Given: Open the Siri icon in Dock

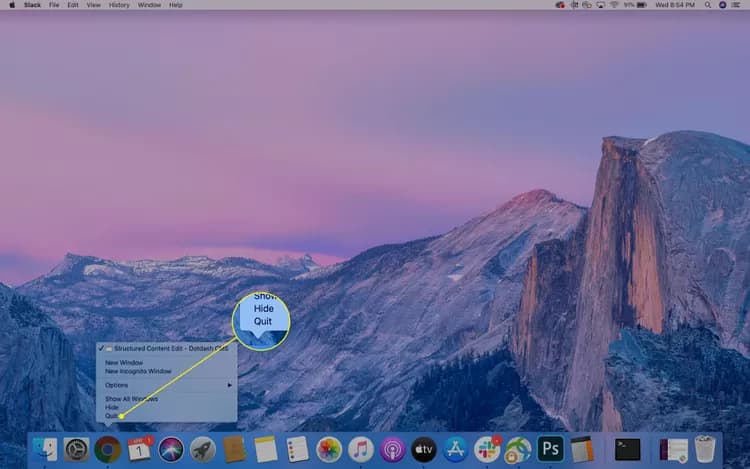Looking at the screenshot, I should pyautogui.click(x=171, y=449).
